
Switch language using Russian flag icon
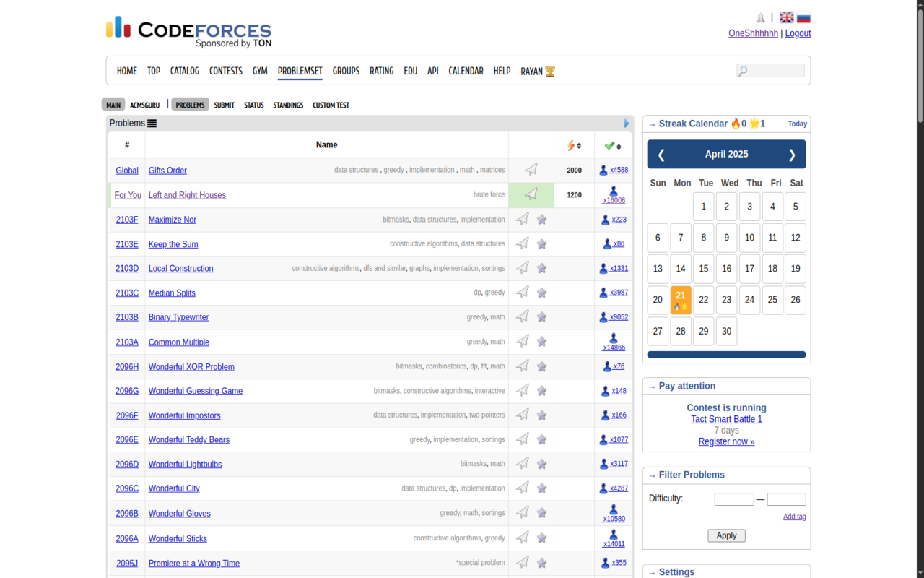pyautogui.click(x=803, y=18)
